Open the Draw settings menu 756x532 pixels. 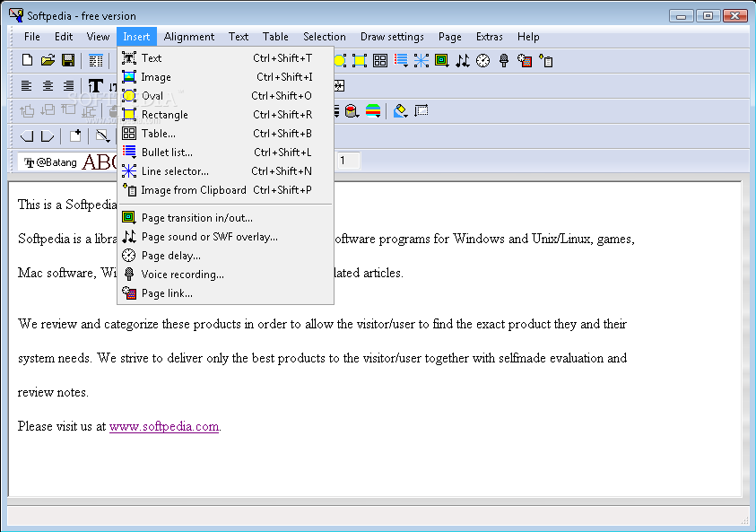coord(392,37)
